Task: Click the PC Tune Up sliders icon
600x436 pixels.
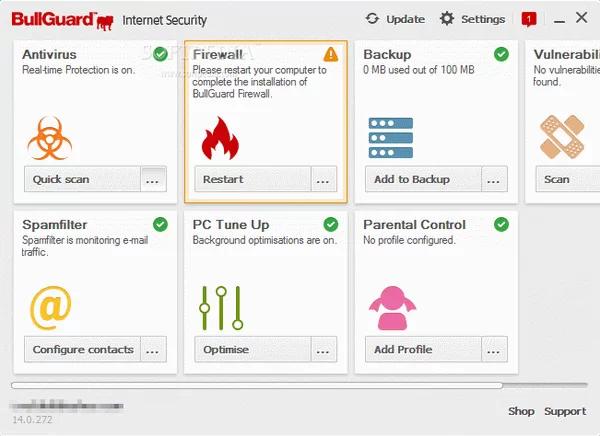Action: [219, 308]
